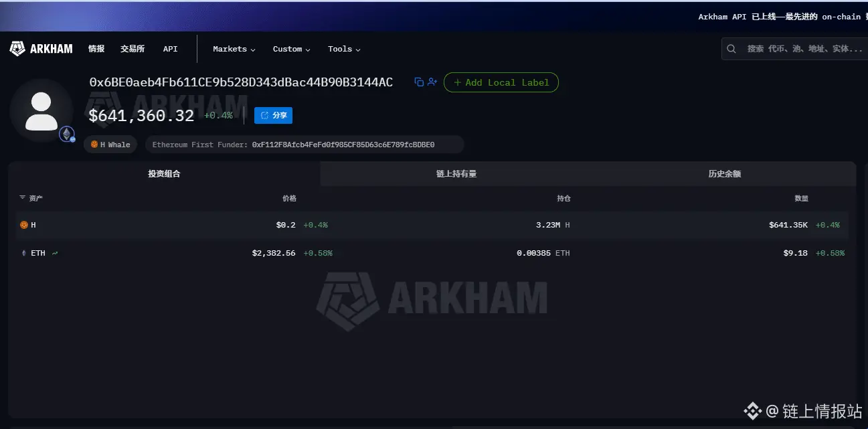Click the $641.35K value cell
The height and width of the screenshot is (429, 868).
pos(788,225)
